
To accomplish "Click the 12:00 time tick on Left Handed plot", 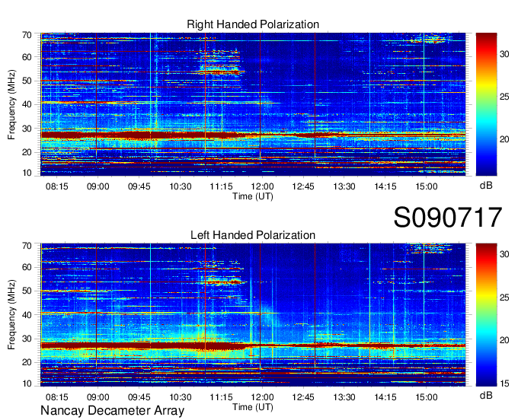I will (x=262, y=397).
